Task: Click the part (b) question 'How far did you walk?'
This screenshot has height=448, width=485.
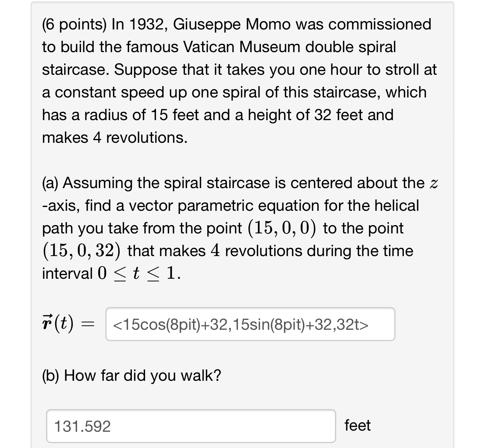Action: pos(131,375)
